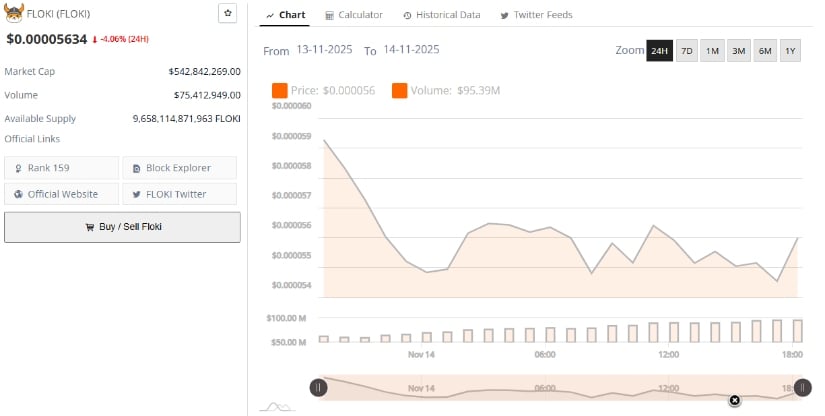Switch to Historical Data tab
The width and height of the screenshot is (825, 416).
point(441,15)
